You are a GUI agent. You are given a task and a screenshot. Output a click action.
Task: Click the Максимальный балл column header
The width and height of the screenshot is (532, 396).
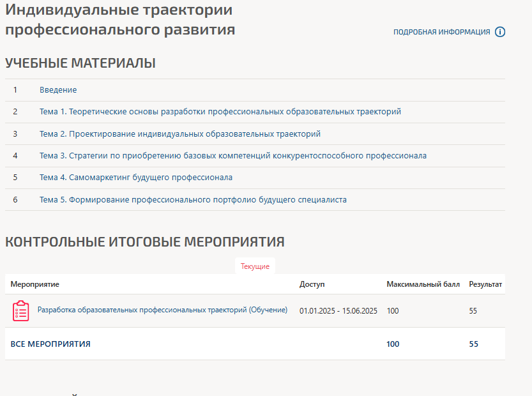click(x=422, y=284)
